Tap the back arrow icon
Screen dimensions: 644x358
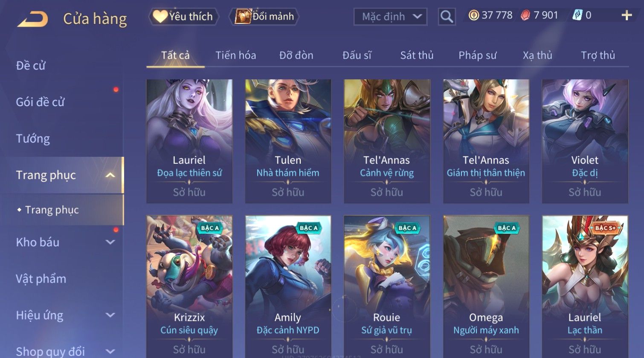[32, 19]
